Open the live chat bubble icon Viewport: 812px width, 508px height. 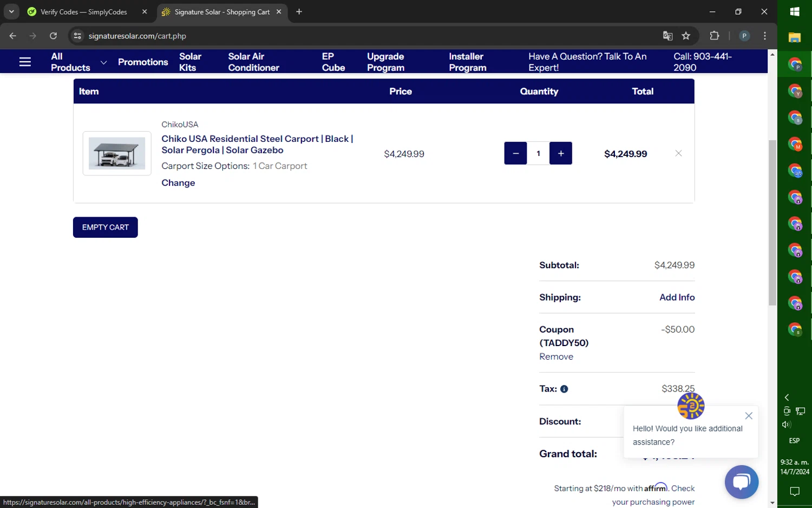tap(742, 481)
